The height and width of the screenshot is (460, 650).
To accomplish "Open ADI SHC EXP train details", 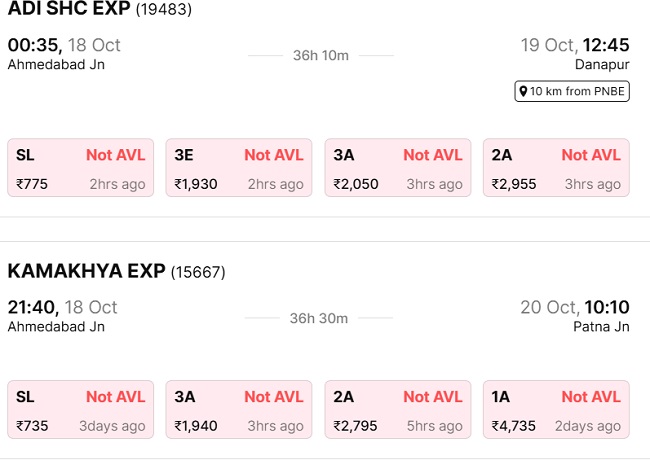I will pyautogui.click(x=69, y=9).
